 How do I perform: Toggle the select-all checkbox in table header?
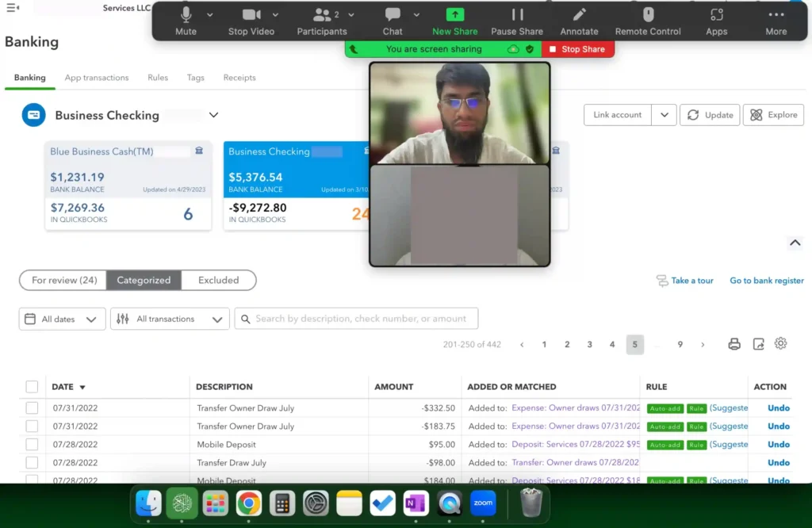(32, 387)
